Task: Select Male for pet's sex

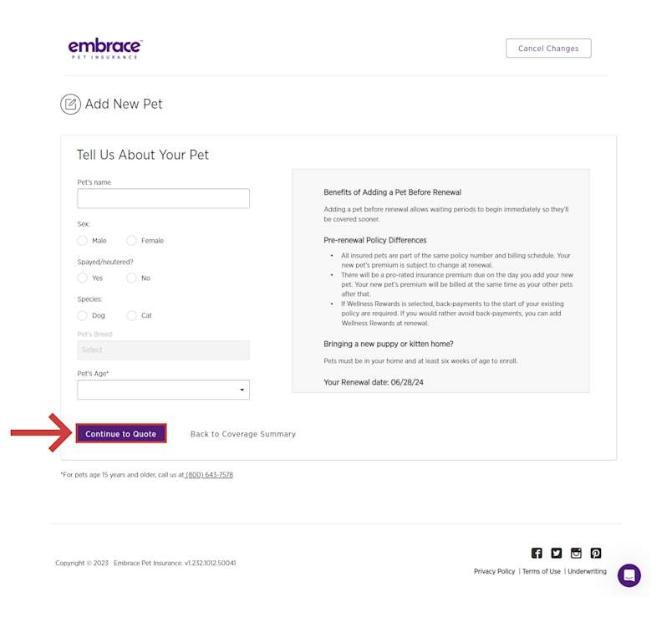Action: coord(83,240)
